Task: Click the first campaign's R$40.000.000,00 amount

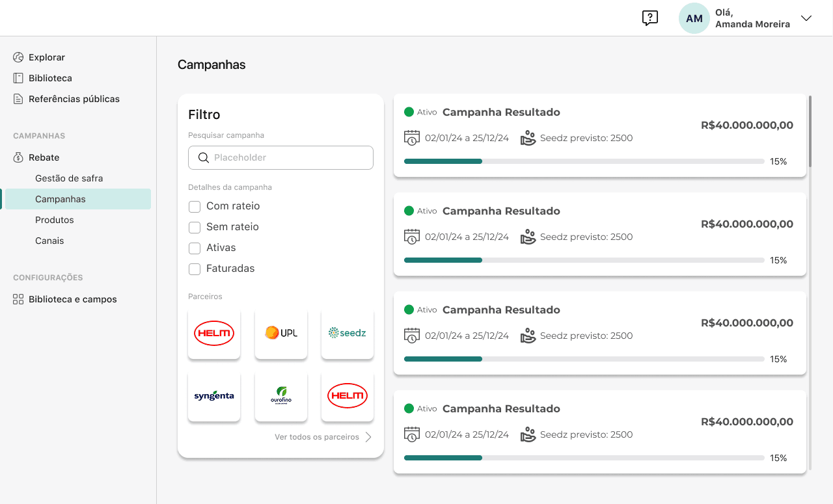Action: tap(747, 125)
